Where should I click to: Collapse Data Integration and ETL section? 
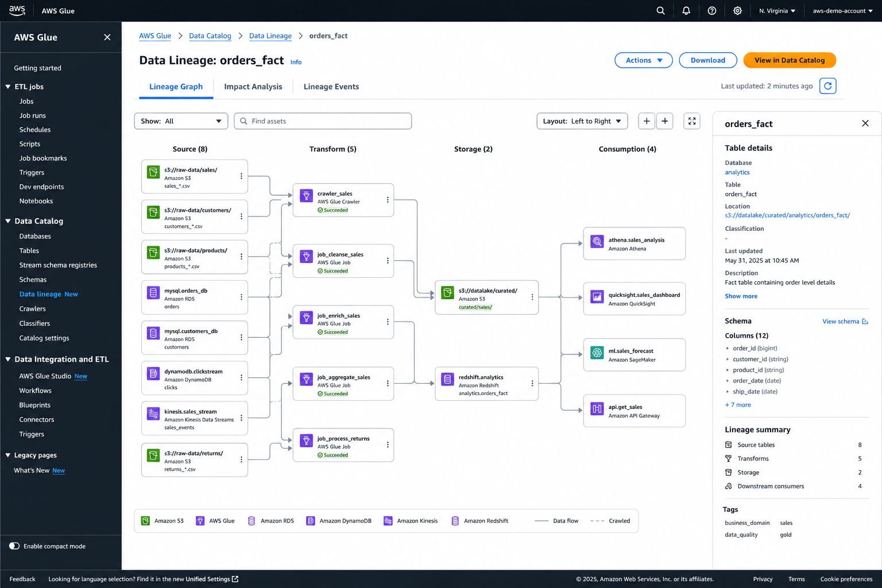8,359
